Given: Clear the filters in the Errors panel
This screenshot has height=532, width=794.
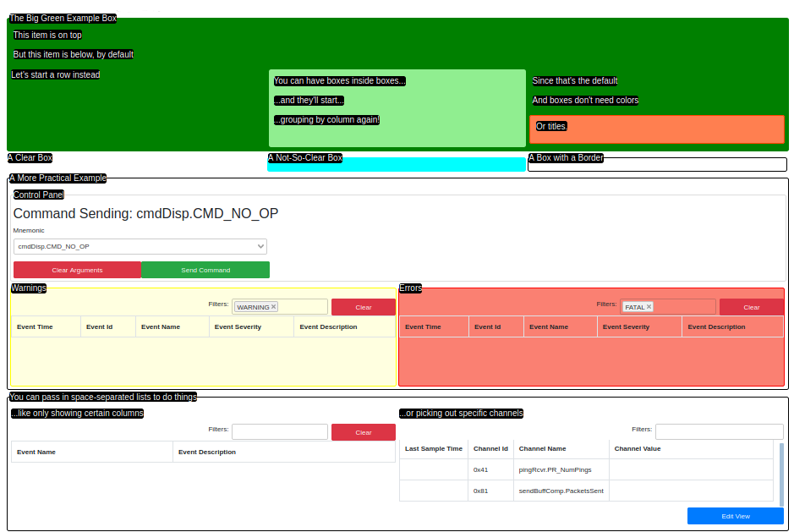Looking at the screenshot, I should point(751,307).
